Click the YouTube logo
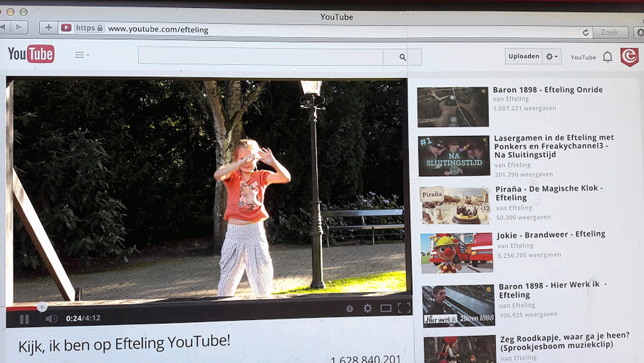This screenshot has width=644, height=363. tap(30, 54)
